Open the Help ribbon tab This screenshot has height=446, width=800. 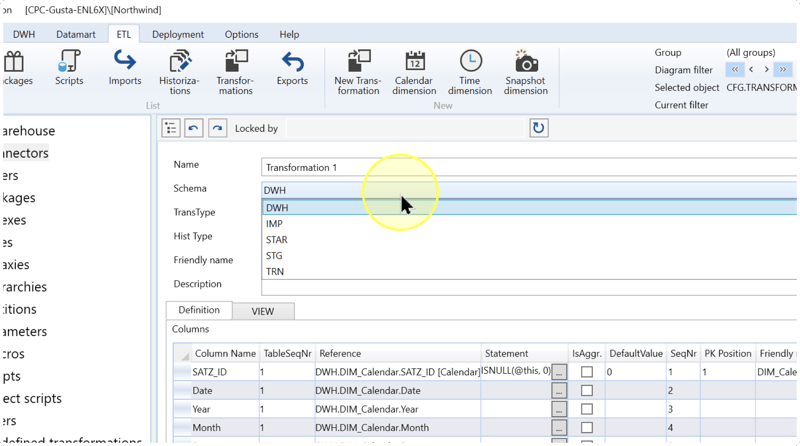289,34
